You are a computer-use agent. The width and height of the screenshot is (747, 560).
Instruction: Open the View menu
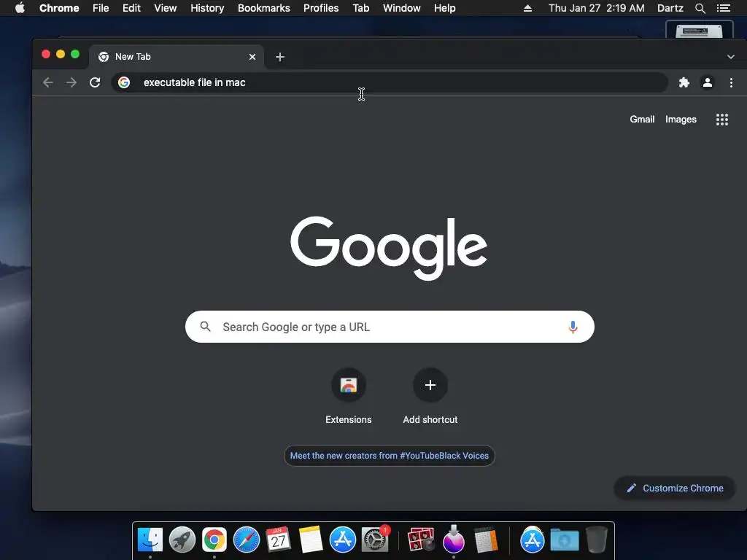tap(166, 8)
